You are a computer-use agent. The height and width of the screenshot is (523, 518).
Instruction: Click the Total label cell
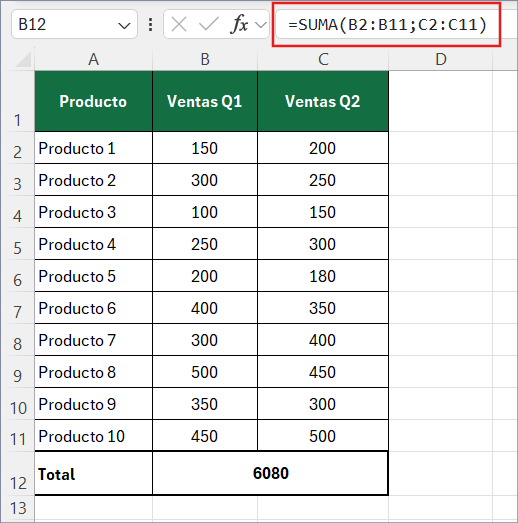click(93, 473)
